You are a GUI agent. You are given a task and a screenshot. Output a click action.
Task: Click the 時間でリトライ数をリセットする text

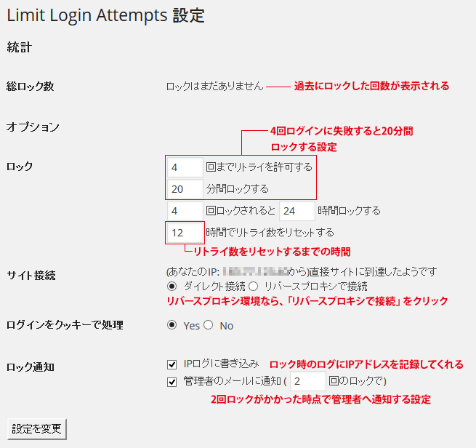point(270,233)
